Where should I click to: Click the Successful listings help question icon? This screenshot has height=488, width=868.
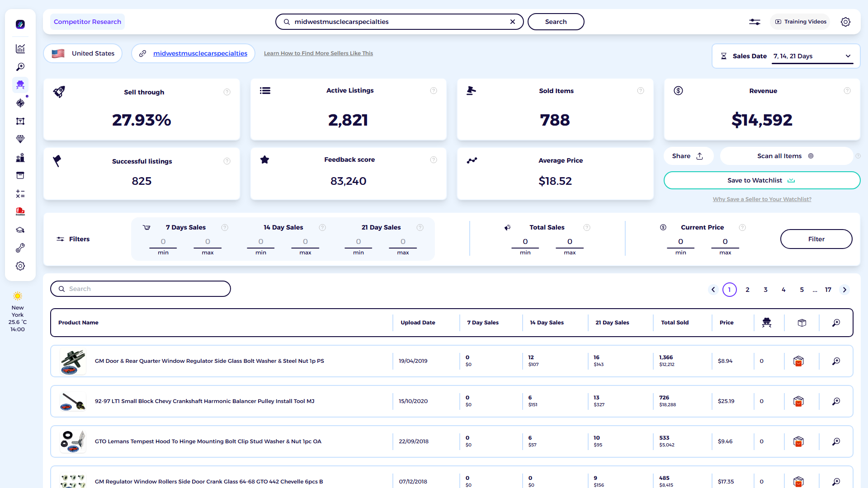(x=227, y=161)
